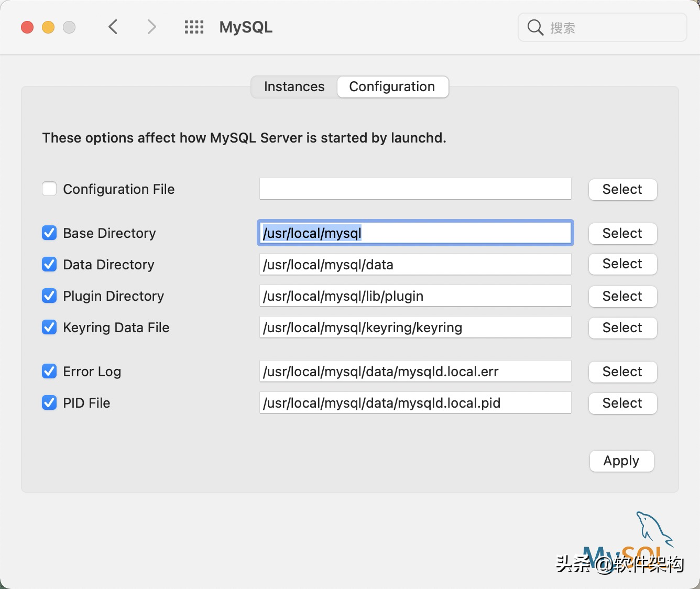Click the Plugin Directory path field
700x589 pixels.
[x=415, y=296]
